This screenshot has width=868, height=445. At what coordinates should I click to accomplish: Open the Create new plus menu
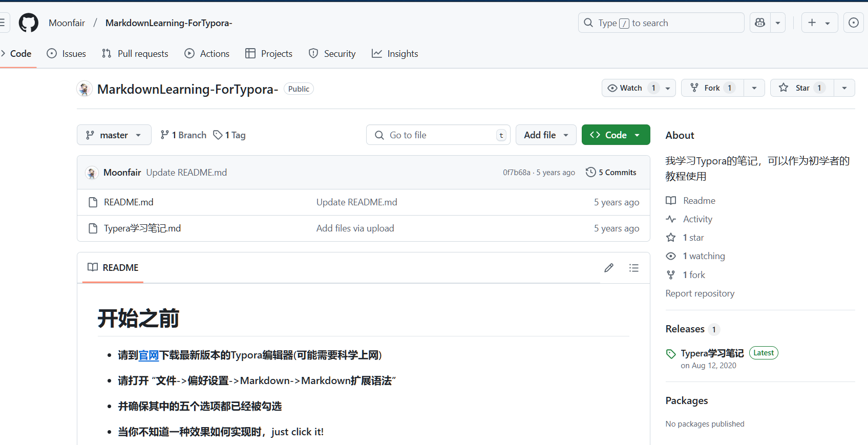click(819, 23)
